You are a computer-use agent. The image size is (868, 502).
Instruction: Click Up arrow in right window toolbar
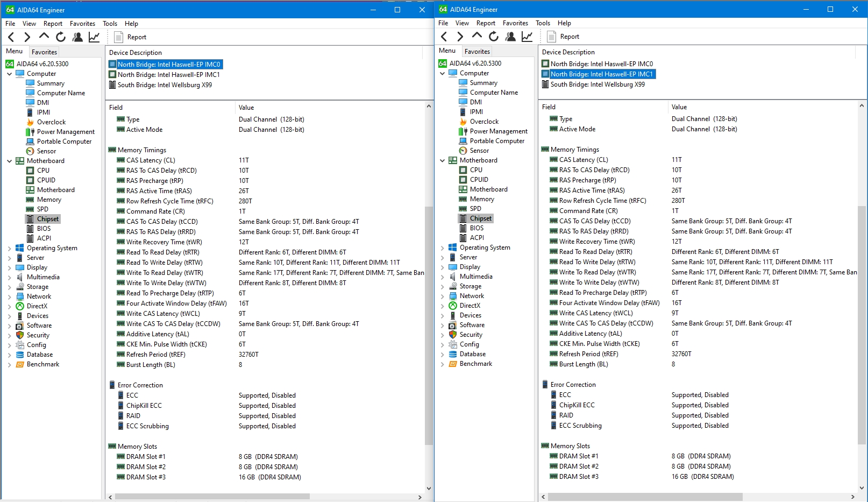[477, 36]
